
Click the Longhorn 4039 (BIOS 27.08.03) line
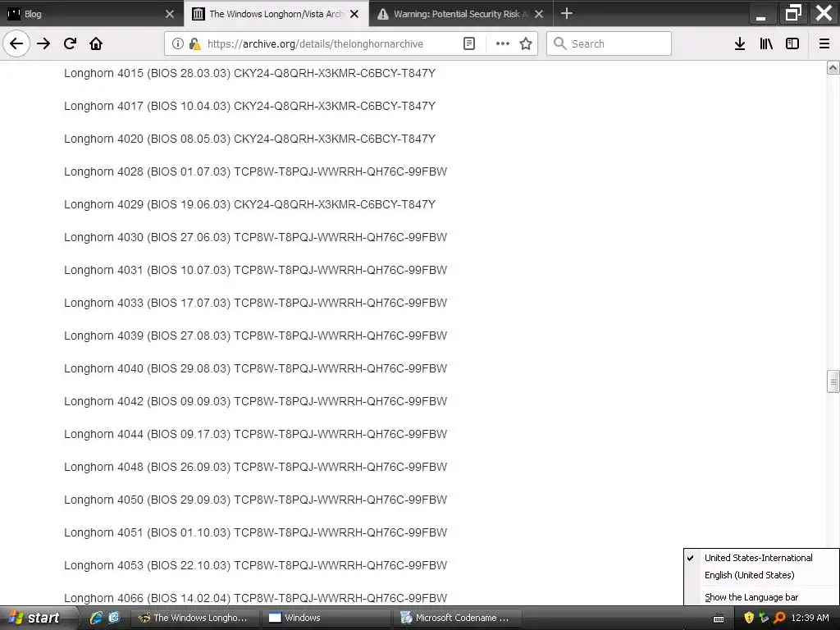click(x=256, y=336)
